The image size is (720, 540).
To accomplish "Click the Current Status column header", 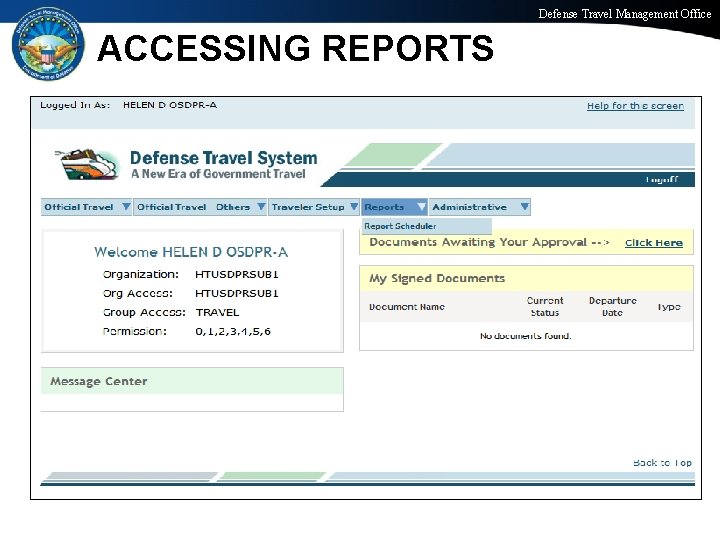I will coord(545,307).
